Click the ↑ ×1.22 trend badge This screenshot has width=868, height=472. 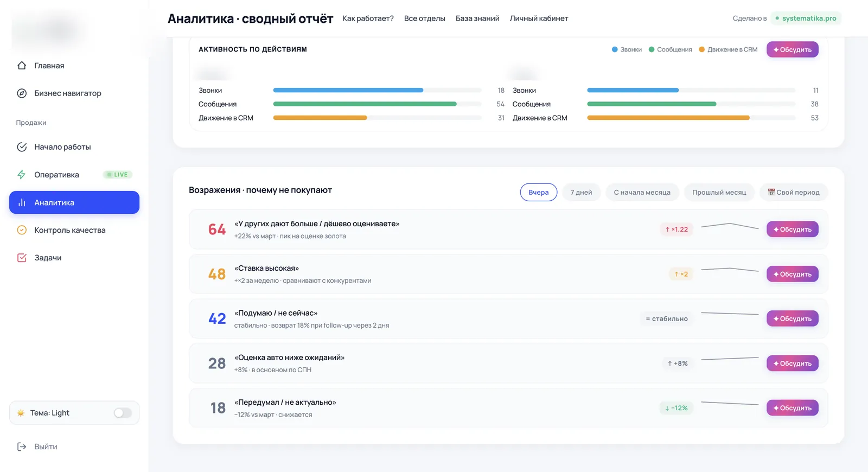[x=676, y=229]
